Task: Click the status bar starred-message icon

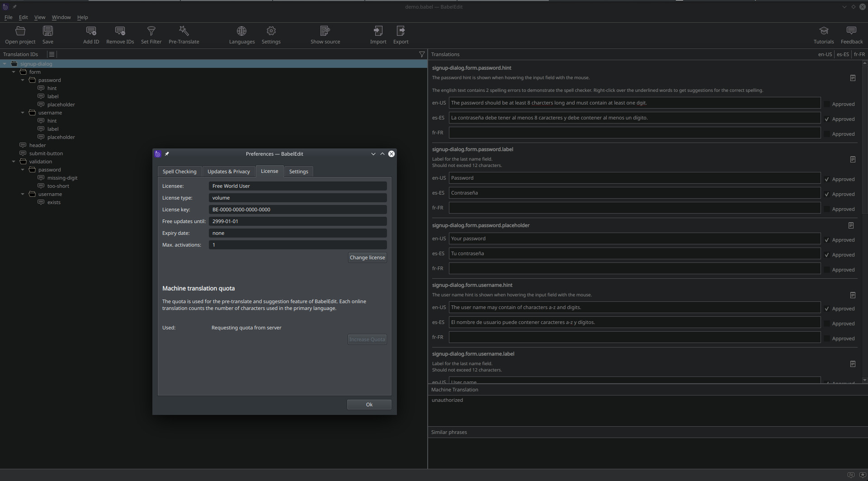Action: [862, 475]
